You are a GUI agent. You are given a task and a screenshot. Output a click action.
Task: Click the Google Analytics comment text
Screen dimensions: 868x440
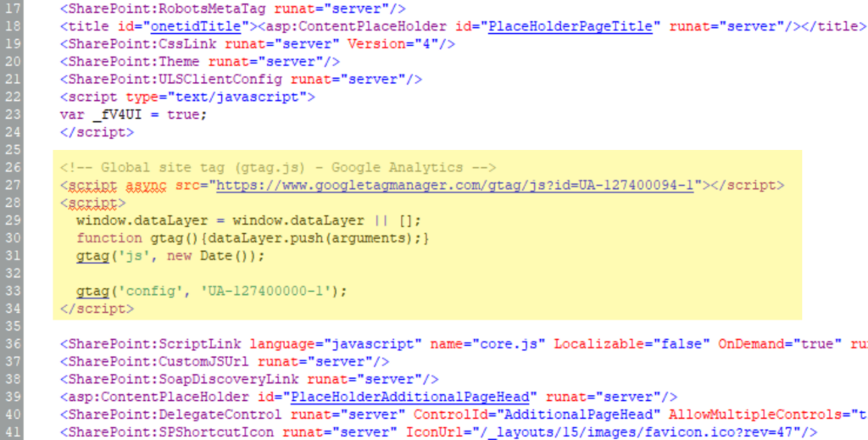(x=278, y=168)
